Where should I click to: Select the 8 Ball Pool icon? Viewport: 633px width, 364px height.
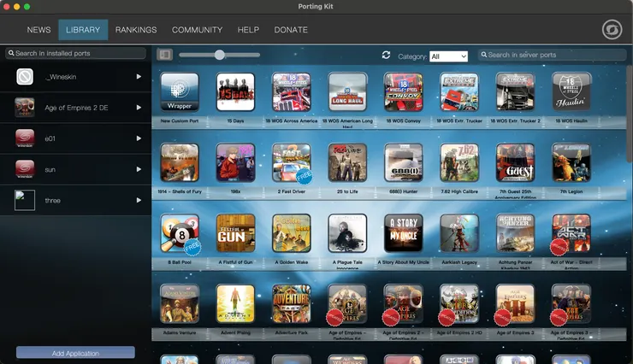pos(180,233)
